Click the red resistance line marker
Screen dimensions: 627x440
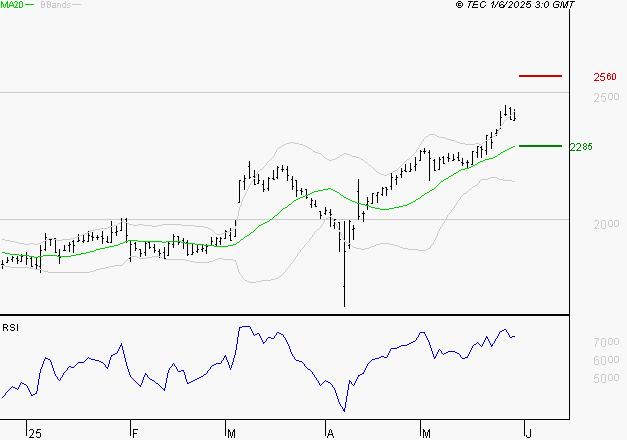540,76
